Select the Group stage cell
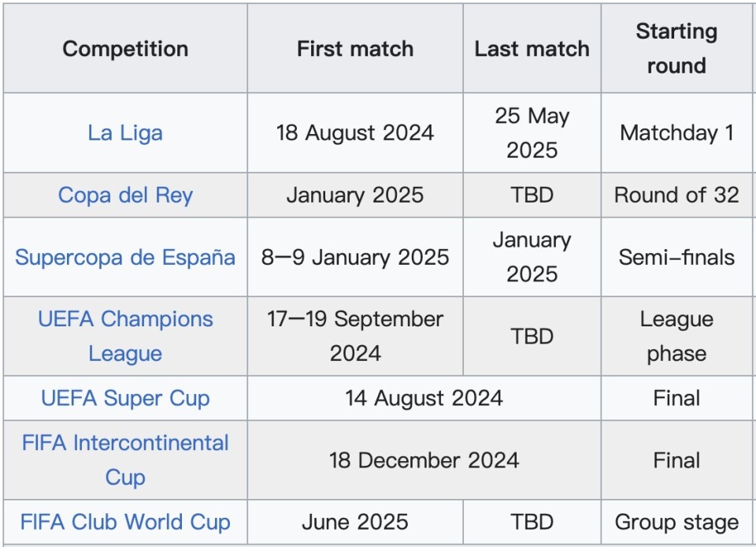756x547 pixels. pos(676,522)
